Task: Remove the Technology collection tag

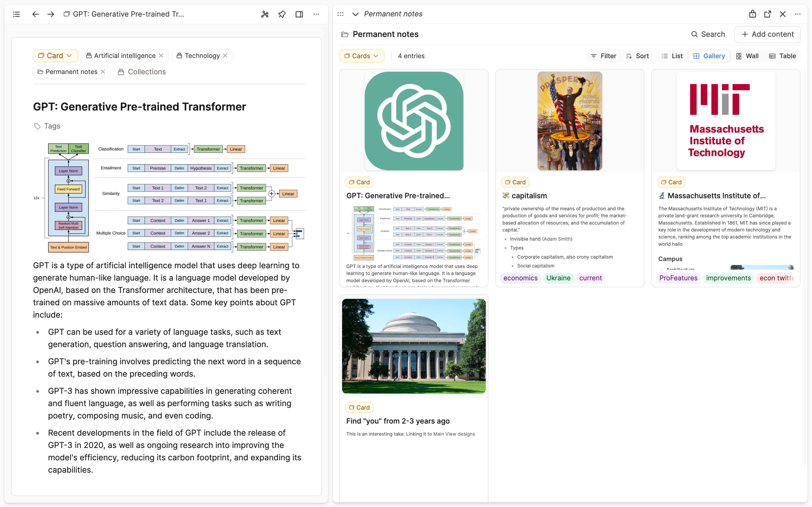Action: point(226,56)
